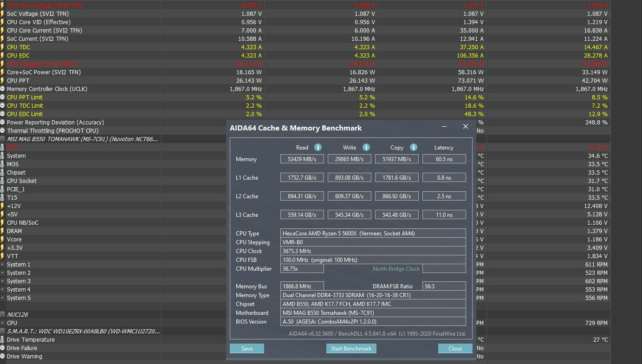The image size is (642, 364).
Task: Click the info icon next to Read
Action: [318, 147]
